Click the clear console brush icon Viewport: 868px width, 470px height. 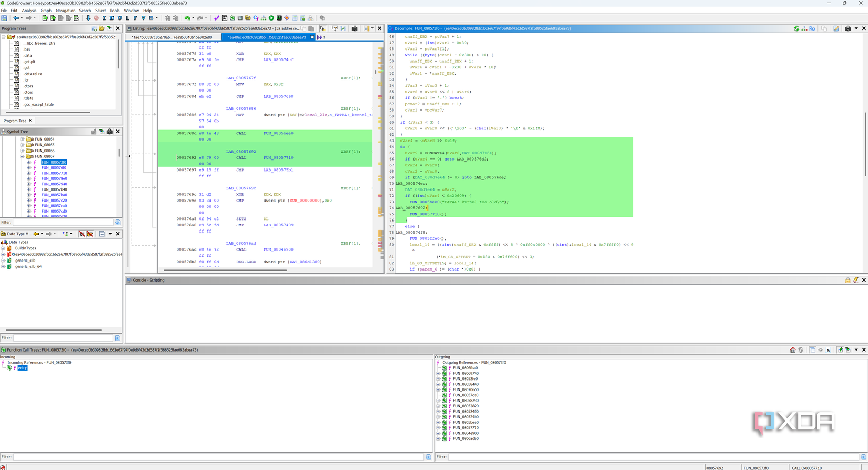coord(856,280)
